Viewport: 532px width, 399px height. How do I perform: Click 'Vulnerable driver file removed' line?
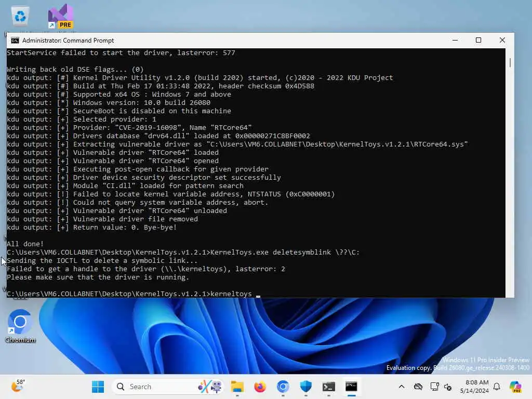[x=102, y=219]
